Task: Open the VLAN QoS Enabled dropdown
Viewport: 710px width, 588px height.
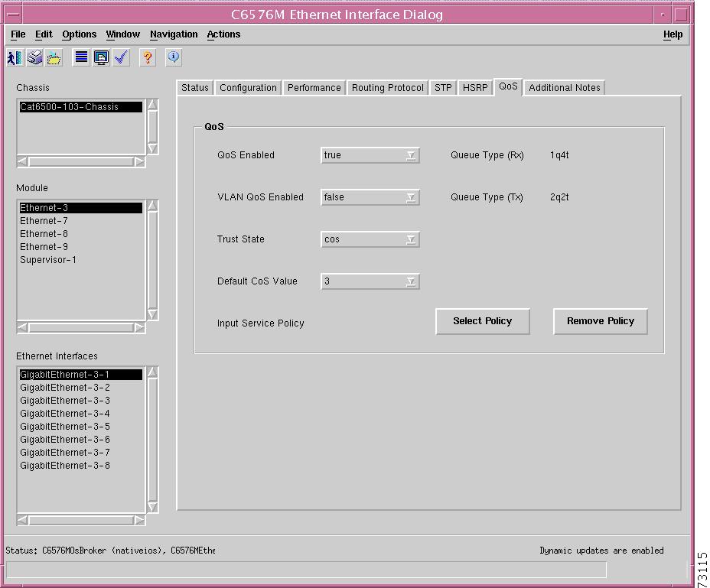Action: 370,197
